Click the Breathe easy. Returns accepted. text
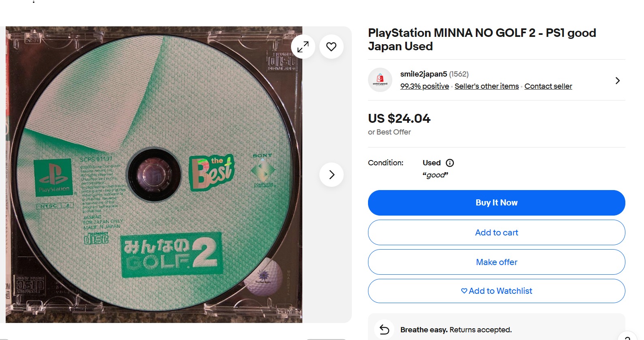The height and width of the screenshot is (340, 644). point(456,330)
